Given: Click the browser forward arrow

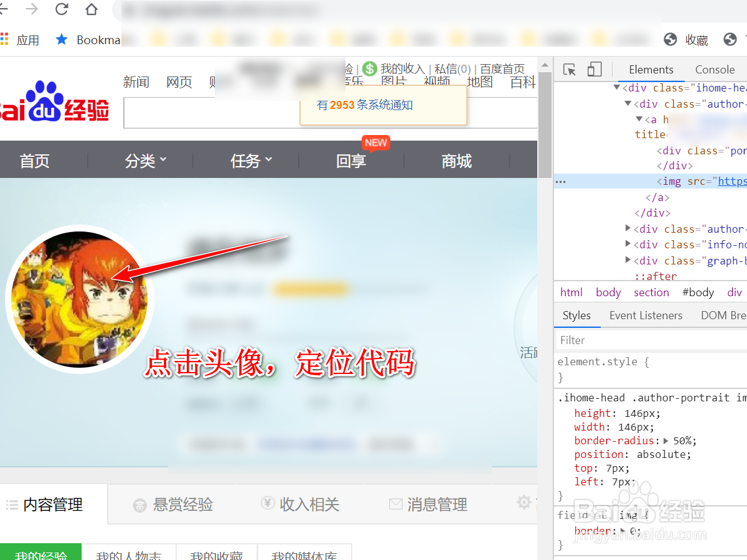Looking at the screenshot, I should coord(31,9).
